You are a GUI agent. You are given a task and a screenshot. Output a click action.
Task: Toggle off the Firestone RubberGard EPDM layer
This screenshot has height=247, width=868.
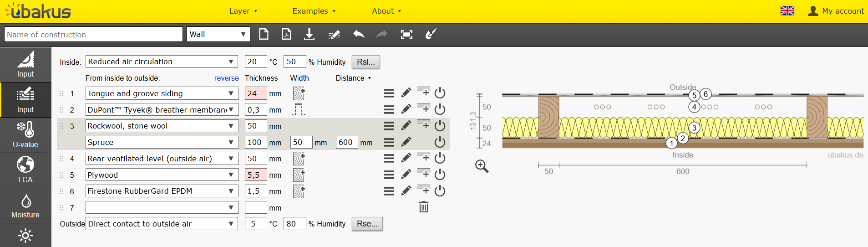[x=440, y=191]
